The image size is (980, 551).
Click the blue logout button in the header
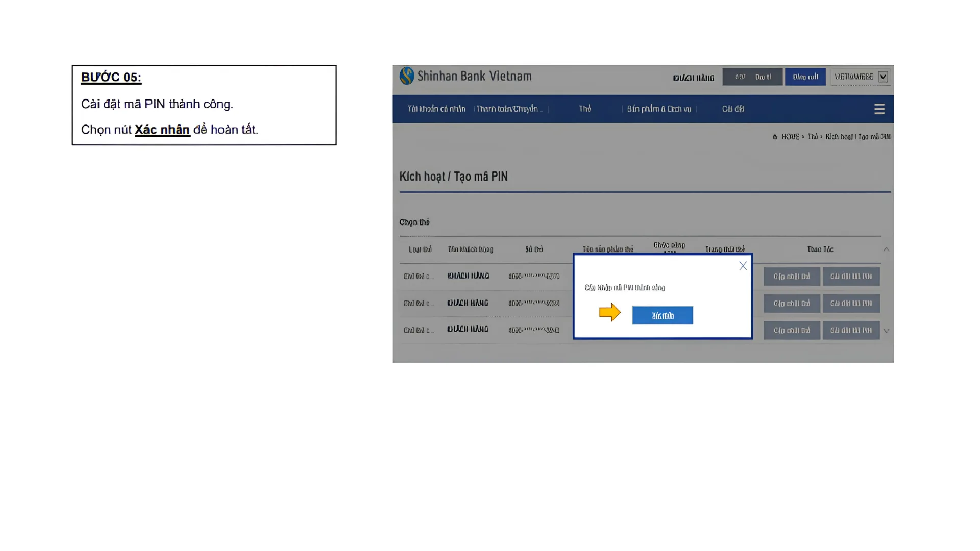click(805, 77)
